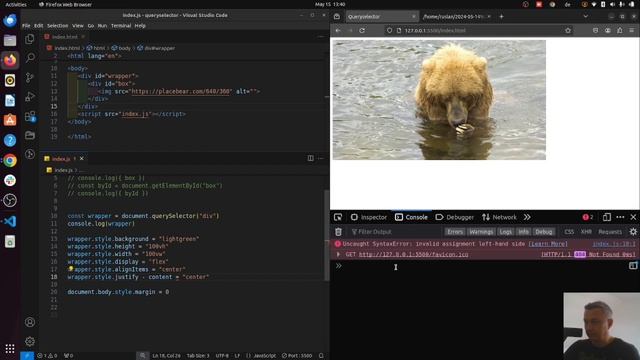The image size is (640, 360).
Task: Open the Source Control view
Action: click(x=30, y=77)
